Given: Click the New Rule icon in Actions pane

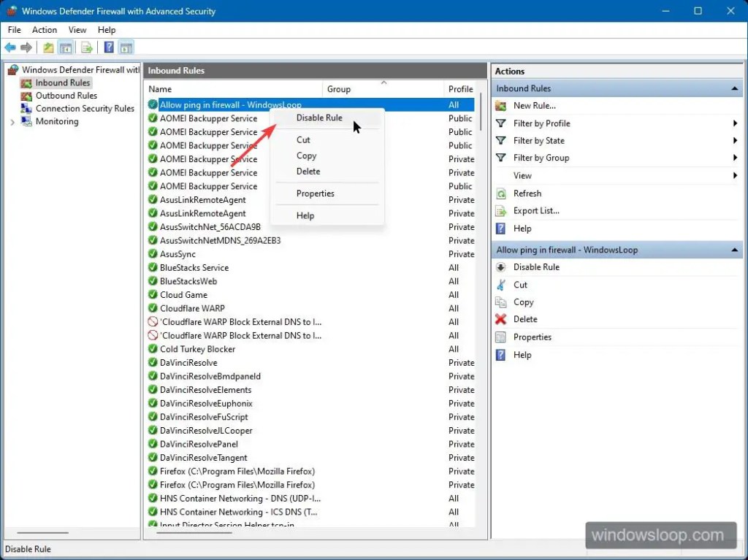Looking at the screenshot, I should coord(500,106).
